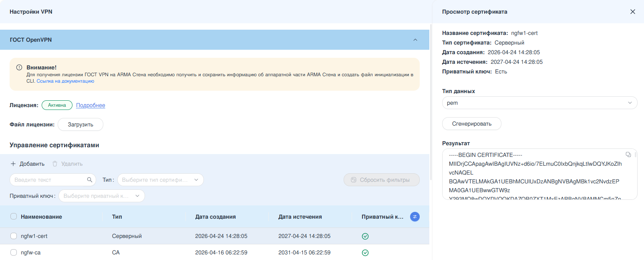Image resolution: width=644 pixels, height=260 pixels.
Task: Check the ngfw-ca row checkbox
Action: [x=14, y=252]
